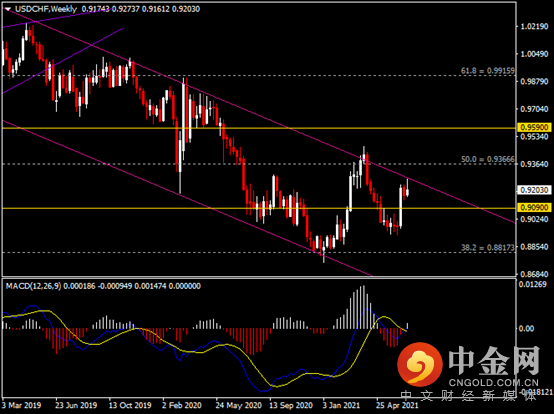This screenshot has height=414, width=554.
Task: Click the dropdown triangle beside USDCHF,Weekly
Action: [x=8, y=9]
